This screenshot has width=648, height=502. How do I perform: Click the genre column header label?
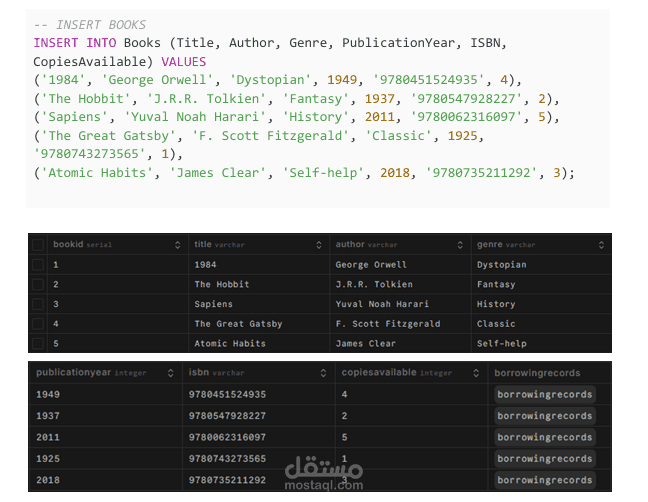tap(490, 244)
